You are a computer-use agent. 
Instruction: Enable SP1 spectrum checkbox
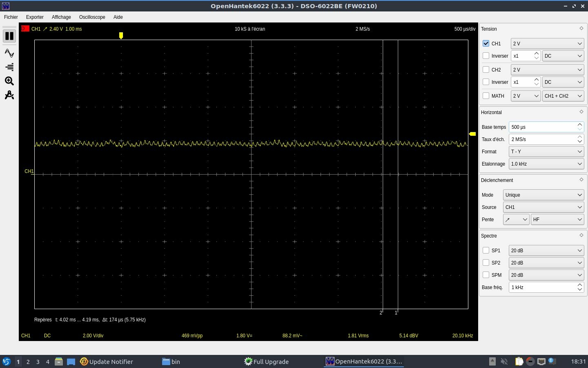point(486,250)
